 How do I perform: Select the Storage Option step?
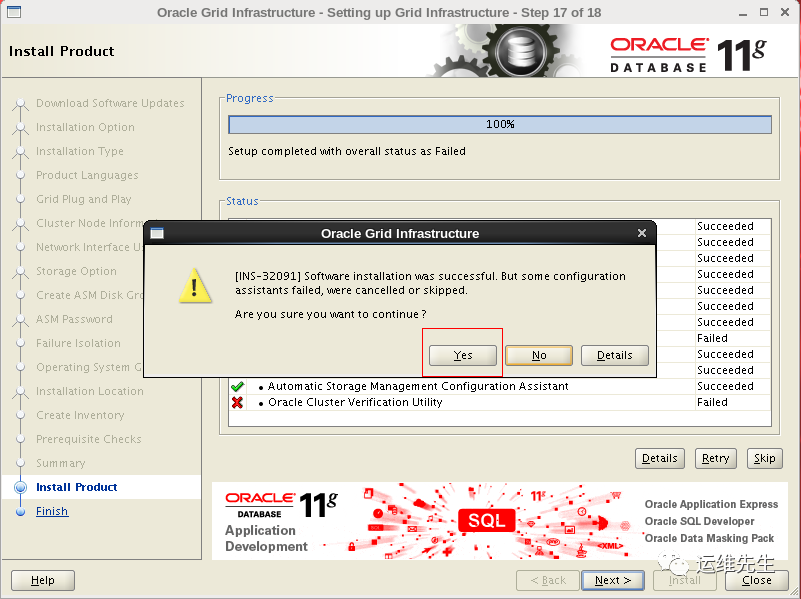click(x=76, y=271)
